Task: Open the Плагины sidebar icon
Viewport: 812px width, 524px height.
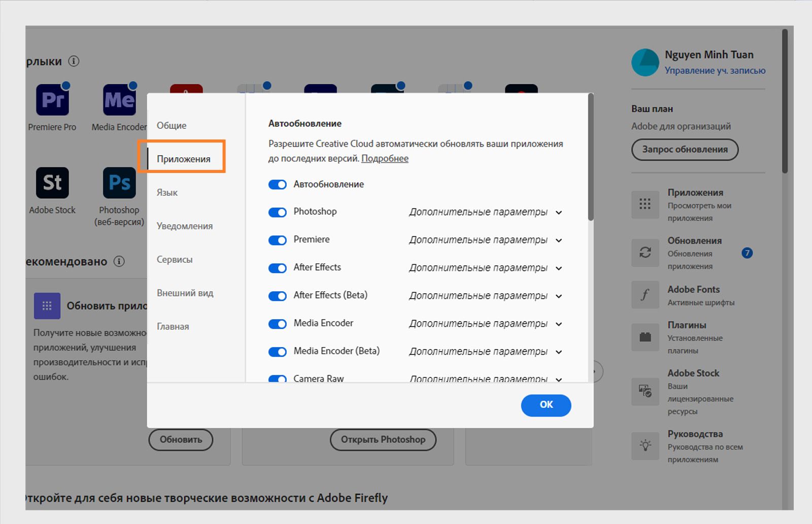Action: click(x=645, y=337)
